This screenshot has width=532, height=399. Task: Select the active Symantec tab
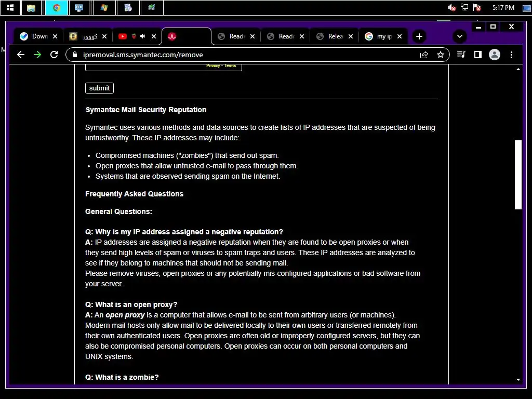(187, 36)
